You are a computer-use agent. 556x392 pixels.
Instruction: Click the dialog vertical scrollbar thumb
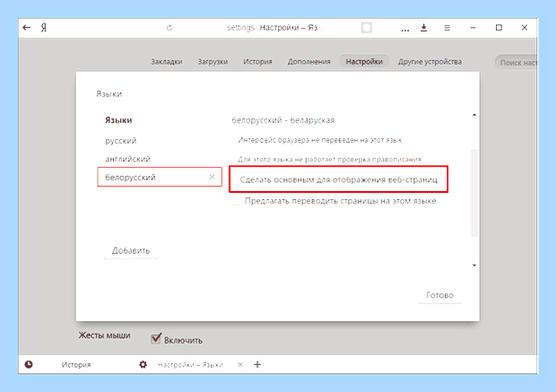pos(474,193)
